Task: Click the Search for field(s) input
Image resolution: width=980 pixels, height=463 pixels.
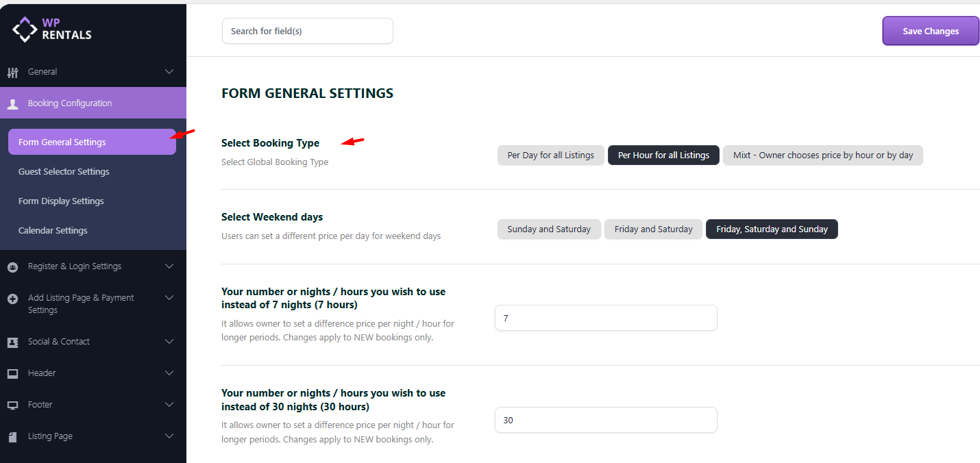Action: pyautogui.click(x=307, y=31)
